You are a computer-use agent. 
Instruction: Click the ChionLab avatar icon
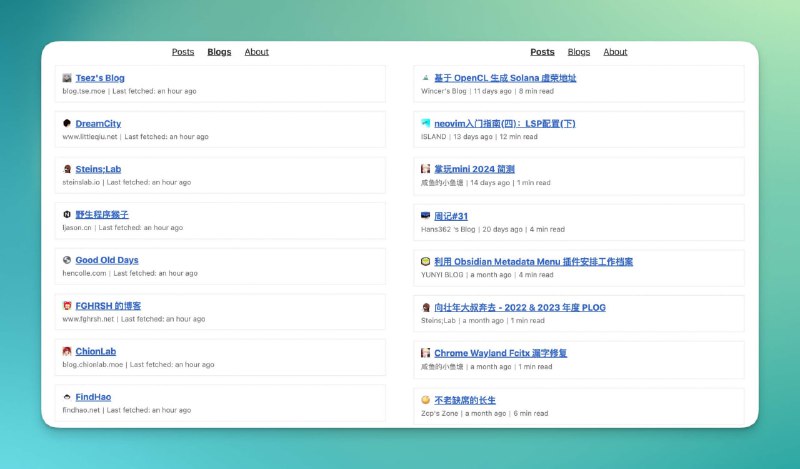[67, 352]
